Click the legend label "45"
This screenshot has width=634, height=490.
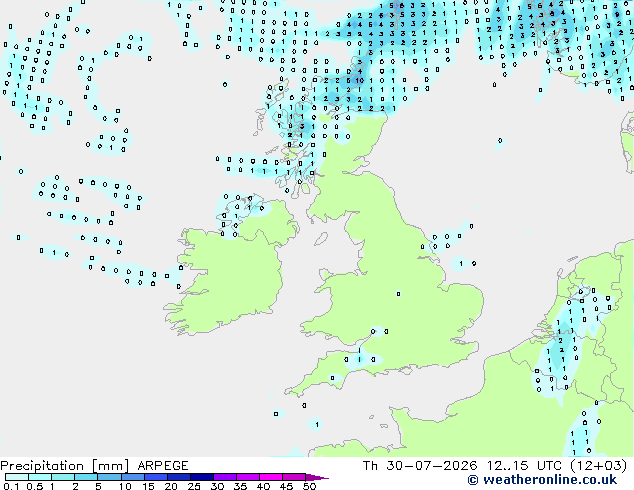[x=286, y=486]
